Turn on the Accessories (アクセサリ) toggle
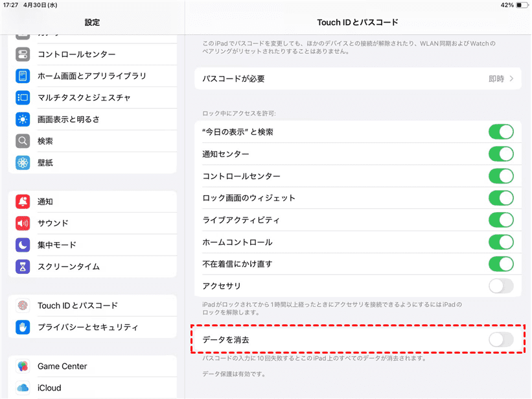532x399 pixels. tap(500, 285)
